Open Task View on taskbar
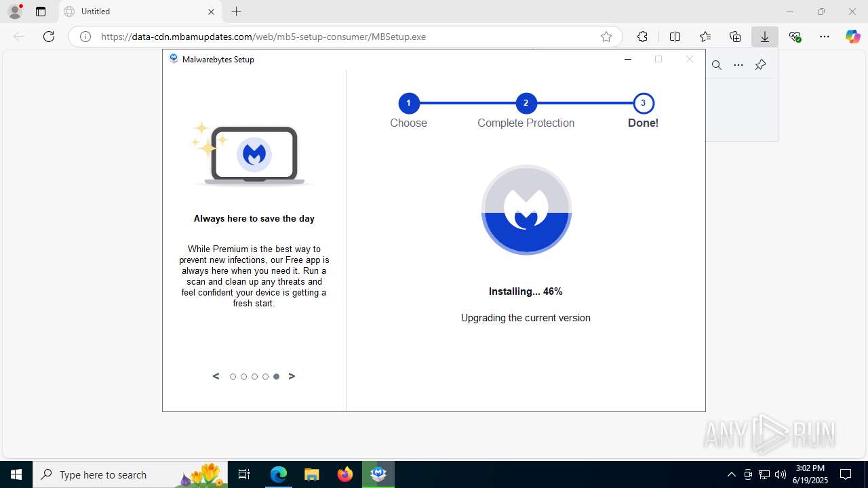The image size is (868, 488). pyautogui.click(x=244, y=474)
